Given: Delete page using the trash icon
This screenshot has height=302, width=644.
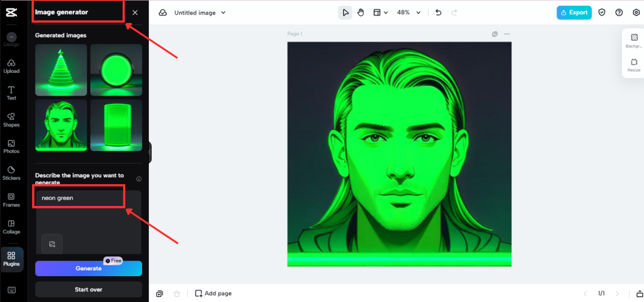Looking at the screenshot, I should [176, 293].
